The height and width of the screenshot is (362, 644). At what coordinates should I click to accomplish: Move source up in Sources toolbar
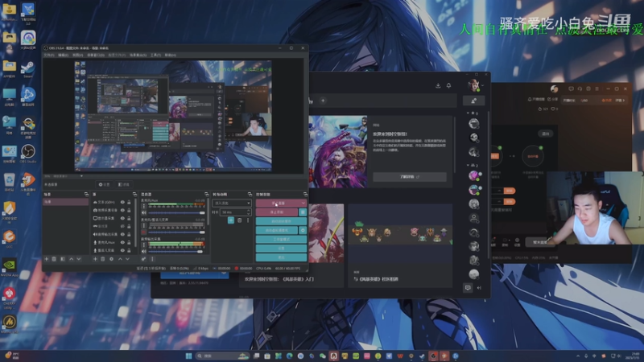pos(120,259)
